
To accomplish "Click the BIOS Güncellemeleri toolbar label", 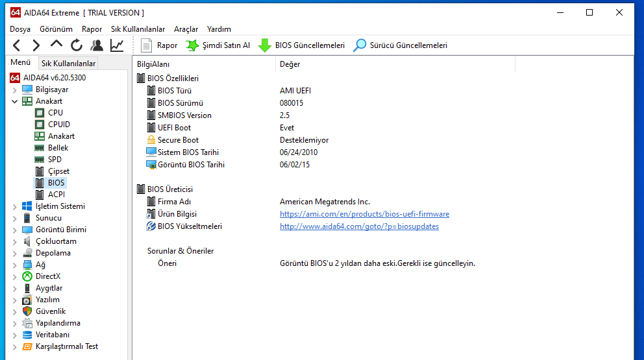I will [310, 45].
